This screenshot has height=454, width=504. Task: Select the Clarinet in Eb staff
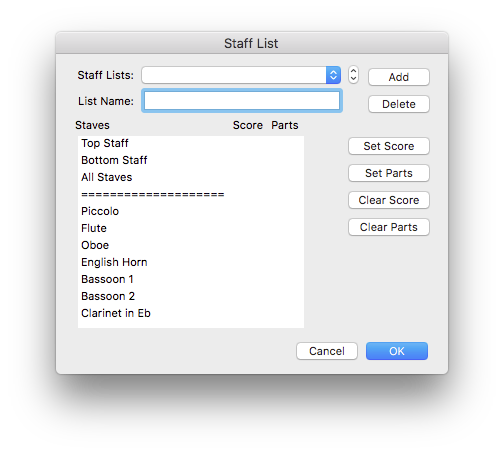(x=191, y=313)
